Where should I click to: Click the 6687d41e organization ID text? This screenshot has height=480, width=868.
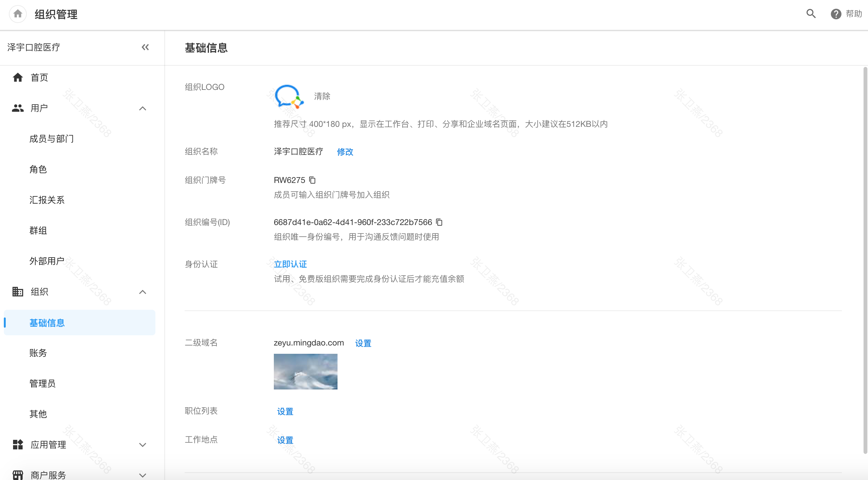353,222
